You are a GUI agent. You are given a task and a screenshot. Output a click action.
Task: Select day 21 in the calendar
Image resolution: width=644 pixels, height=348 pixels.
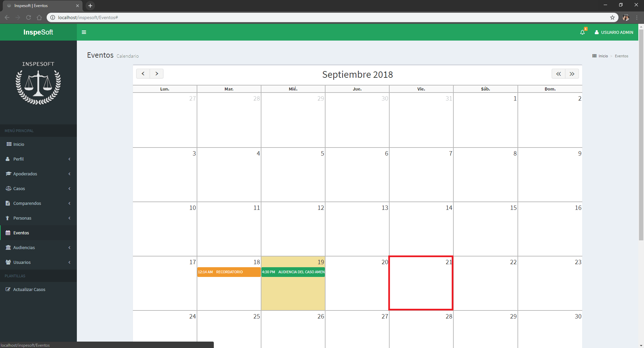click(x=421, y=283)
